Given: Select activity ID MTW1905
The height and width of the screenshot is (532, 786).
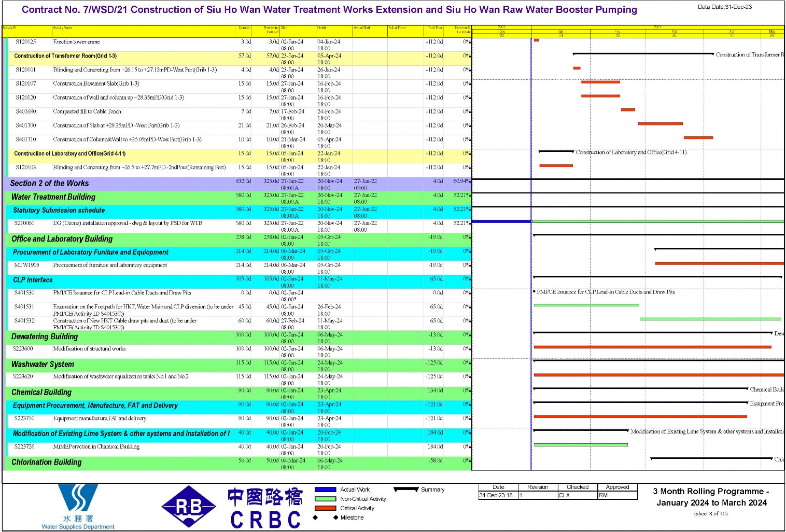Looking at the screenshot, I should [x=26, y=265].
